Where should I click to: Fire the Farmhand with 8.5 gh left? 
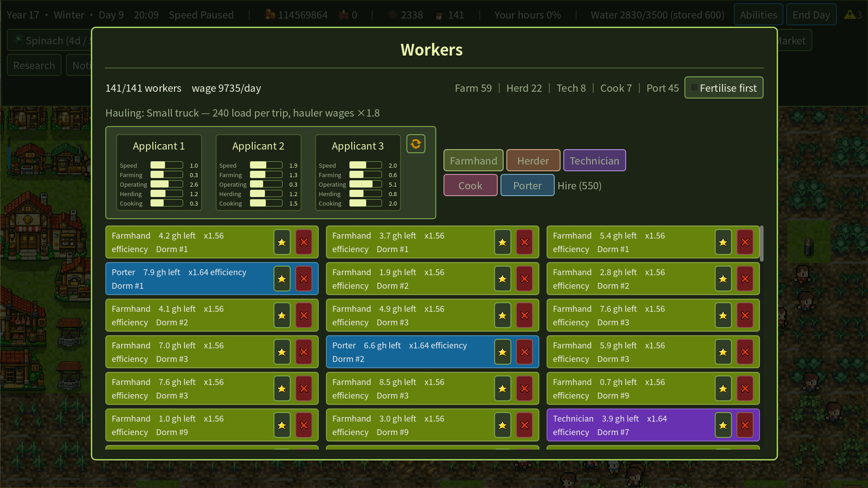(524, 389)
